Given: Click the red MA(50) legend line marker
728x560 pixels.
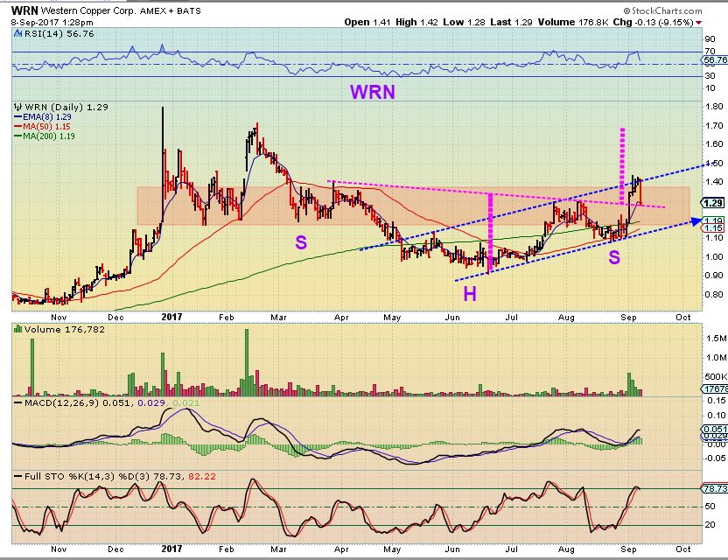Looking at the screenshot, I should click(x=18, y=126).
